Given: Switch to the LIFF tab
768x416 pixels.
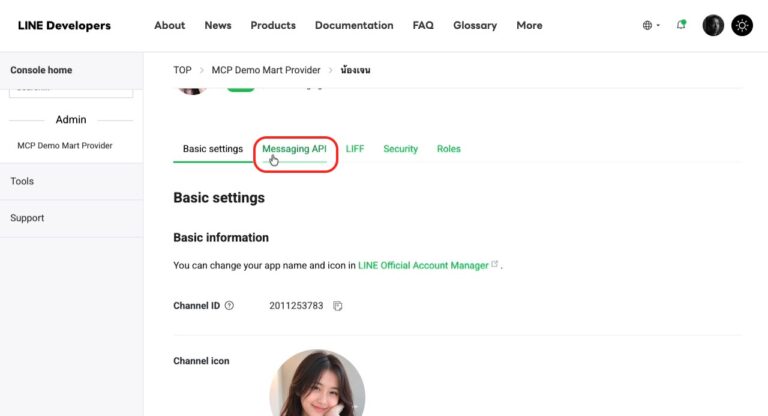Looking at the screenshot, I should point(355,149).
